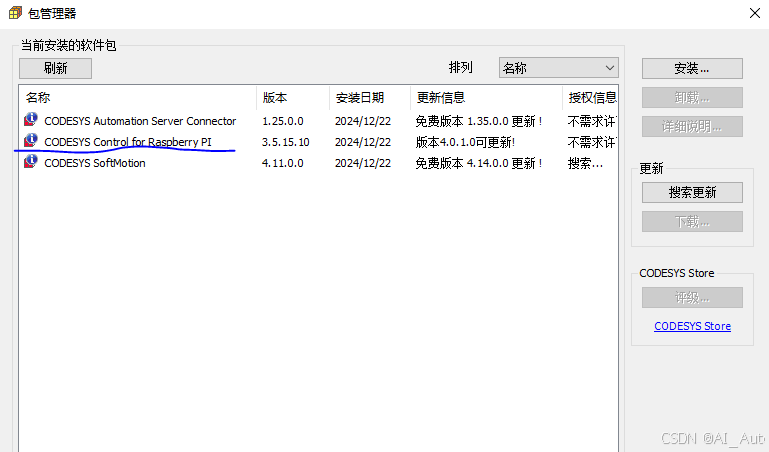
Task: Click the 下载... (Download) button
Action: pyautogui.click(x=692, y=222)
